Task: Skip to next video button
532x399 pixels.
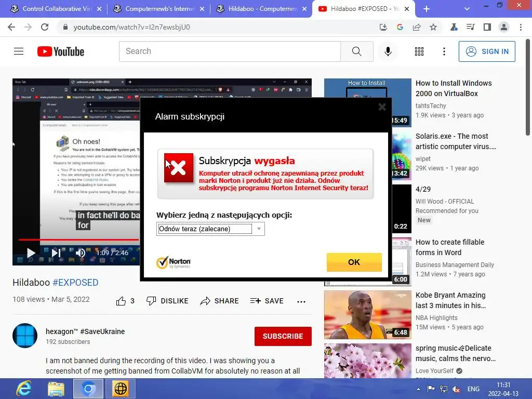Action: [56, 253]
